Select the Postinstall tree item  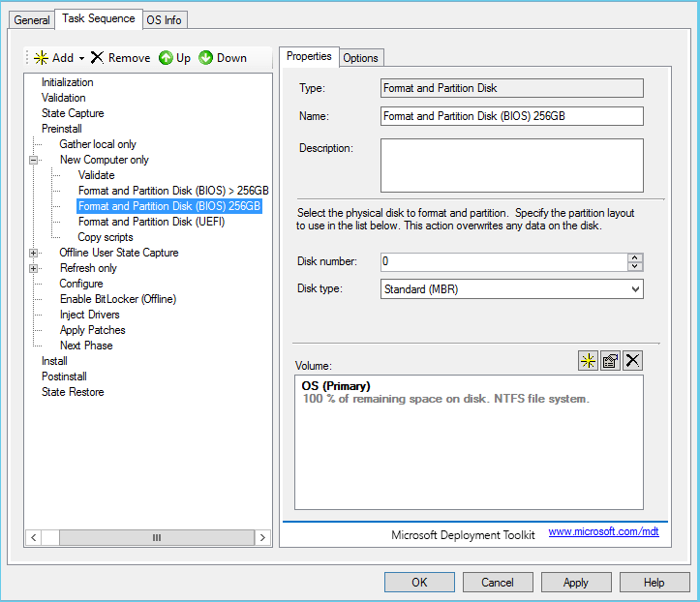point(64,376)
